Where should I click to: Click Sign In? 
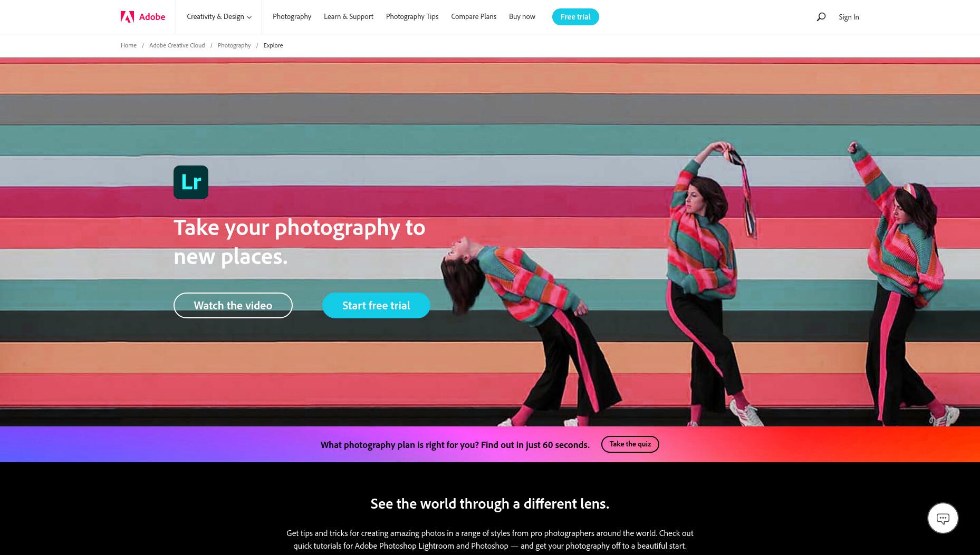tap(849, 17)
